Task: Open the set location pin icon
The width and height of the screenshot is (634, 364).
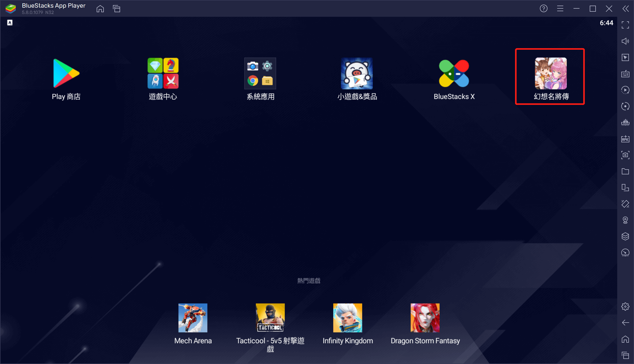Action: click(625, 220)
